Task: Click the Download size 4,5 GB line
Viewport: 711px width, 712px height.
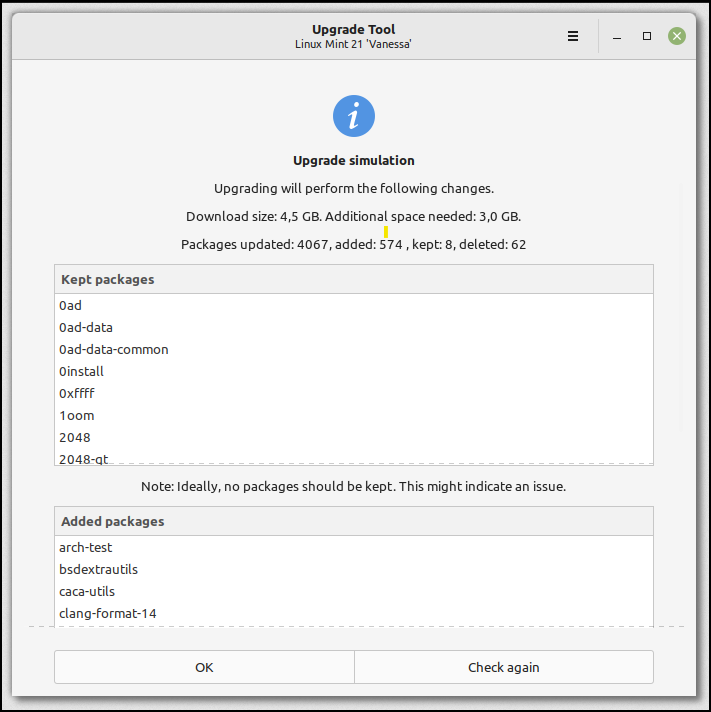Action: (x=354, y=217)
